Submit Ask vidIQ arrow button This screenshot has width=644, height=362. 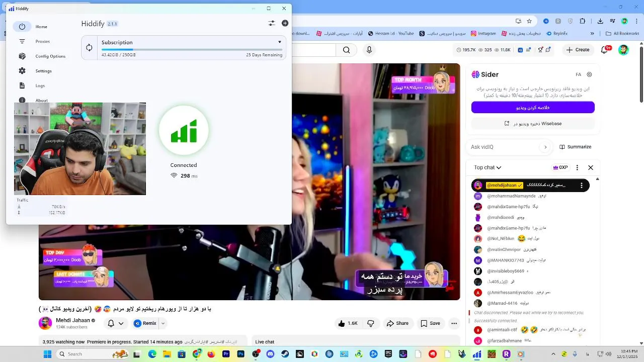coord(545,147)
